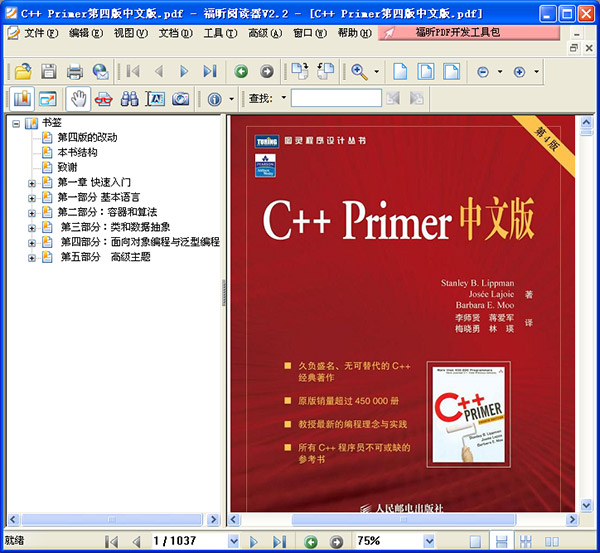Image resolution: width=600 pixels, height=553 pixels.
Task: Click find next button beside search box
Action: tap(416, 99)
